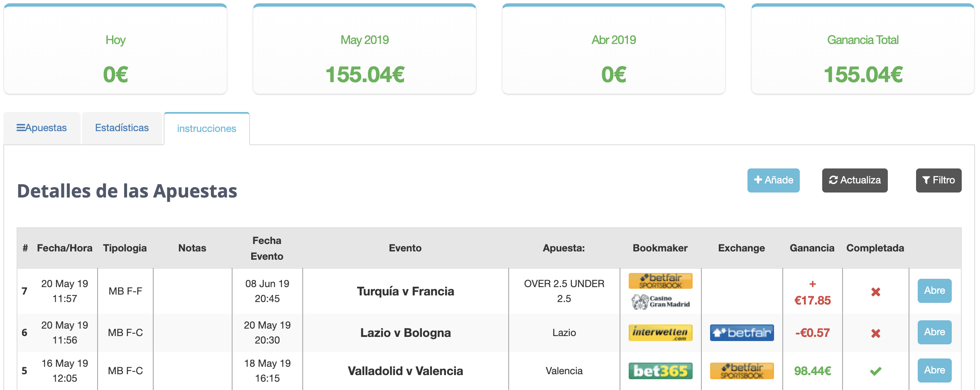980x390 pixels.
Task: Click the Interwetten bookmaker logo
Action: [660, 333]
